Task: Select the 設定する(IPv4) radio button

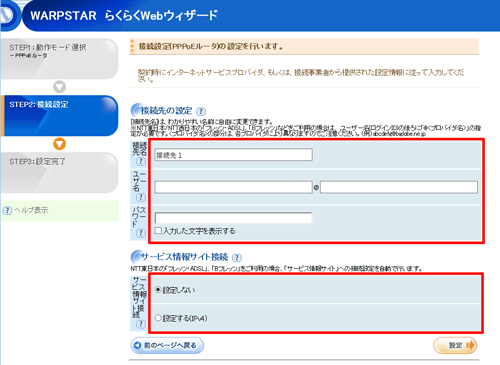Action: point(158,318)
